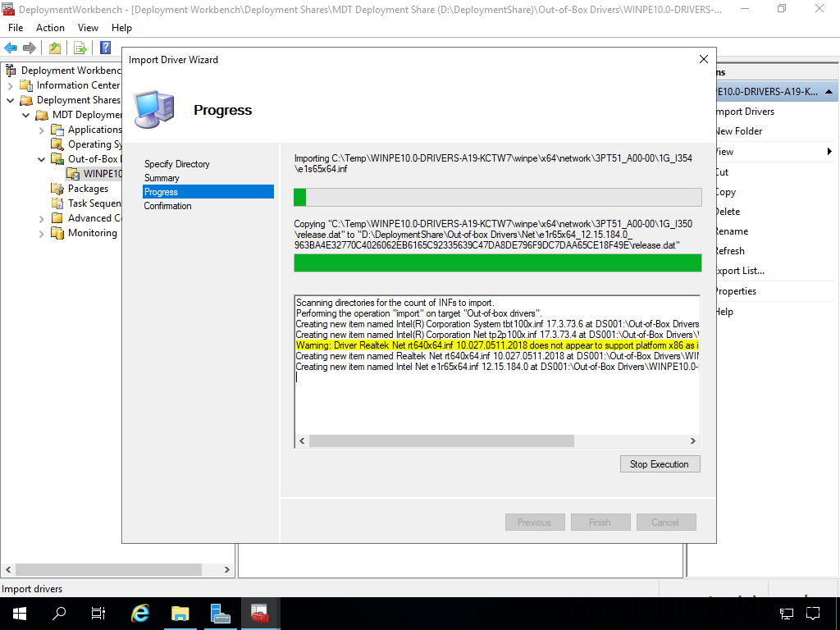Open the View submenu arrow in Actions pane
Screen dimensions: 840x630
tap(829, 152)
